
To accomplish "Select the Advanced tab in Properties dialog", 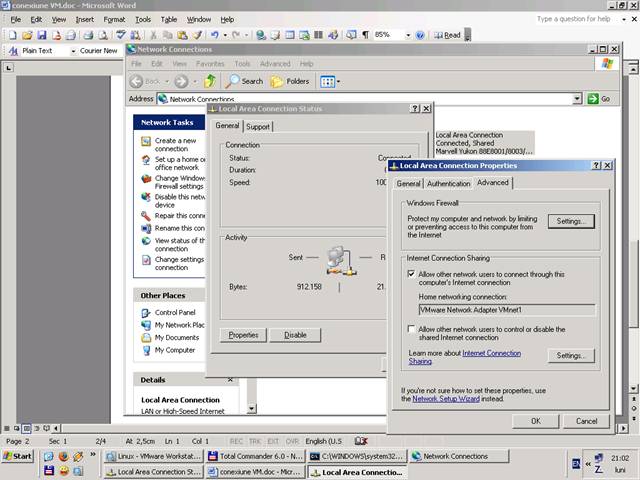I will coord(493,182).
